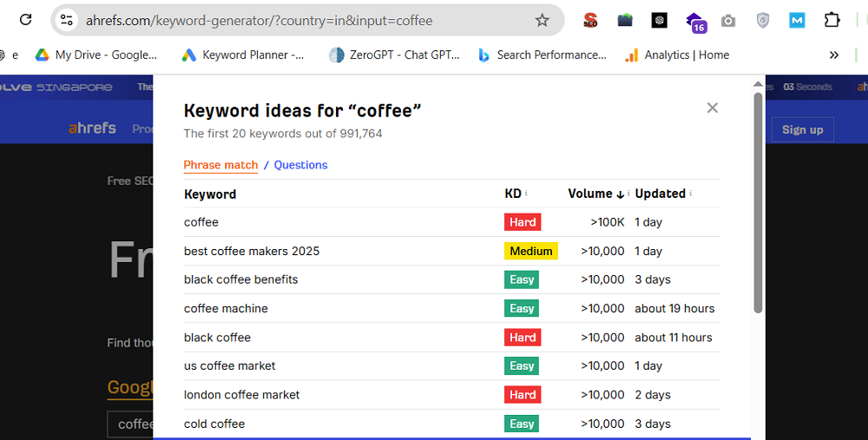The width and height of the screenshot is (868, 440).
Task: Open Keyword Planner bookmark
Action: (x=243, y=55)
